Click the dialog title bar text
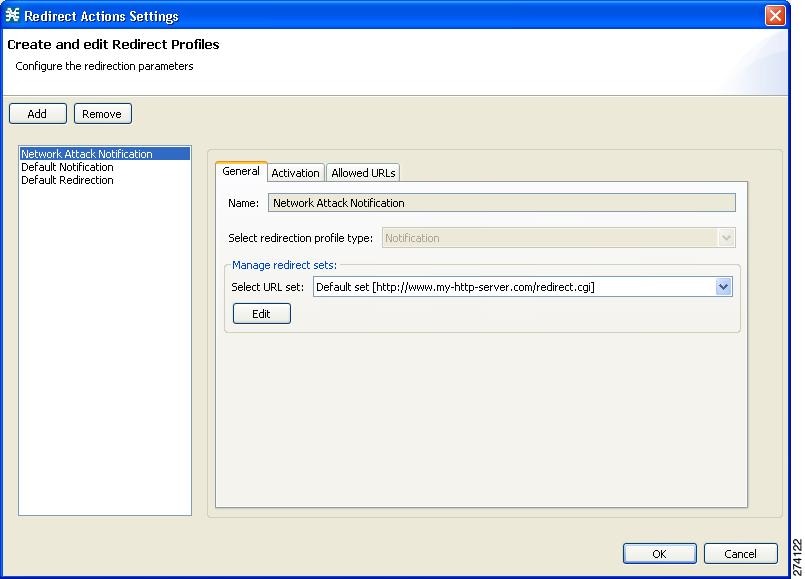Viewport: 805px width, 579px height. coord(101,16)
